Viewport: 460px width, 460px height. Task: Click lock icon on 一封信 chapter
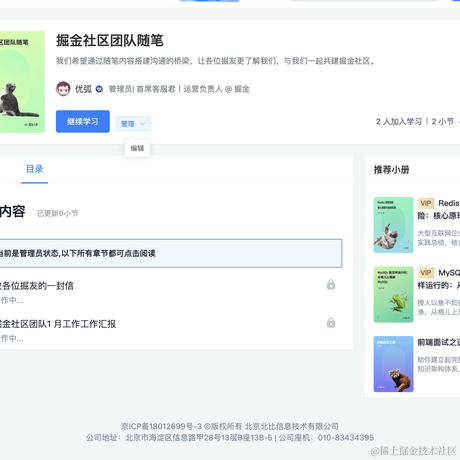tap(331, 284)
